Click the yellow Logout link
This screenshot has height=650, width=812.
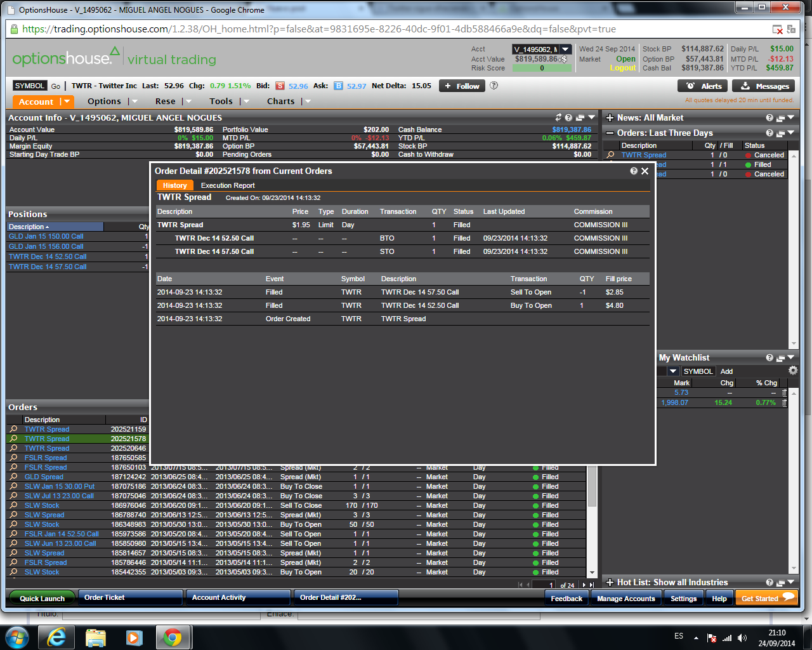(622, 68)
